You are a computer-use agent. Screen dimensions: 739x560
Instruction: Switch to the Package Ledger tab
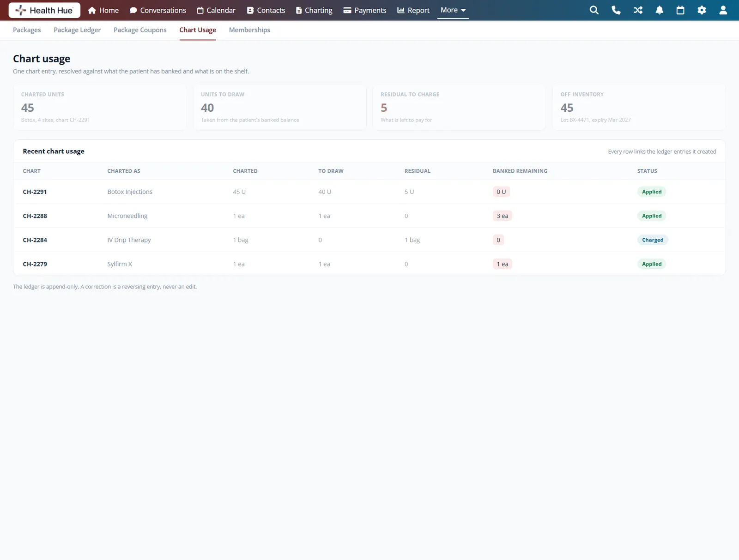77,30
